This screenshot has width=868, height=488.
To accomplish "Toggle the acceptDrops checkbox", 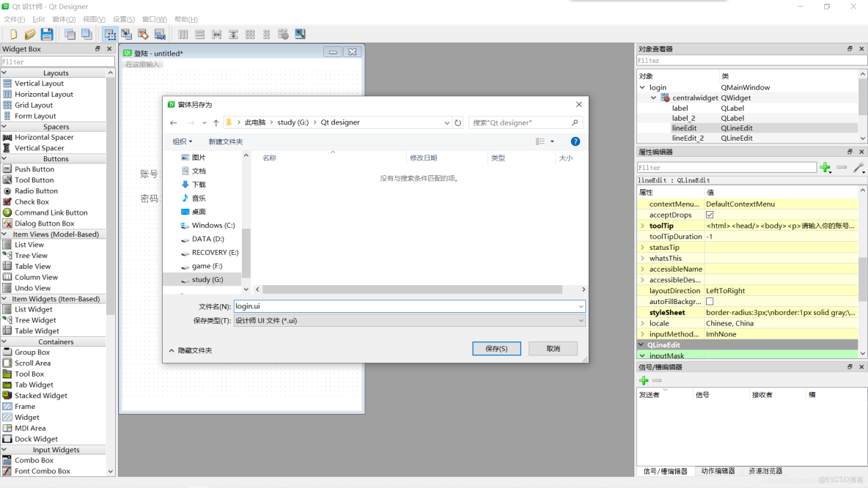I will pos(710,215).
